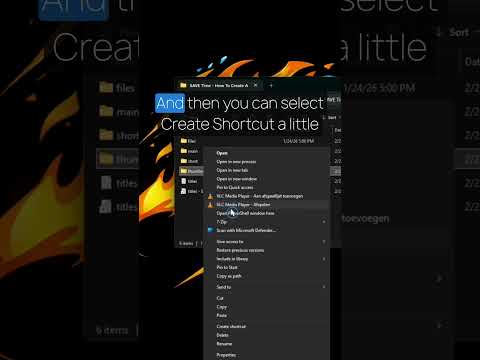The image size is (480, 360).
Task: Select the 'main' folder icon in Explorer
Action: coord(184,151)
